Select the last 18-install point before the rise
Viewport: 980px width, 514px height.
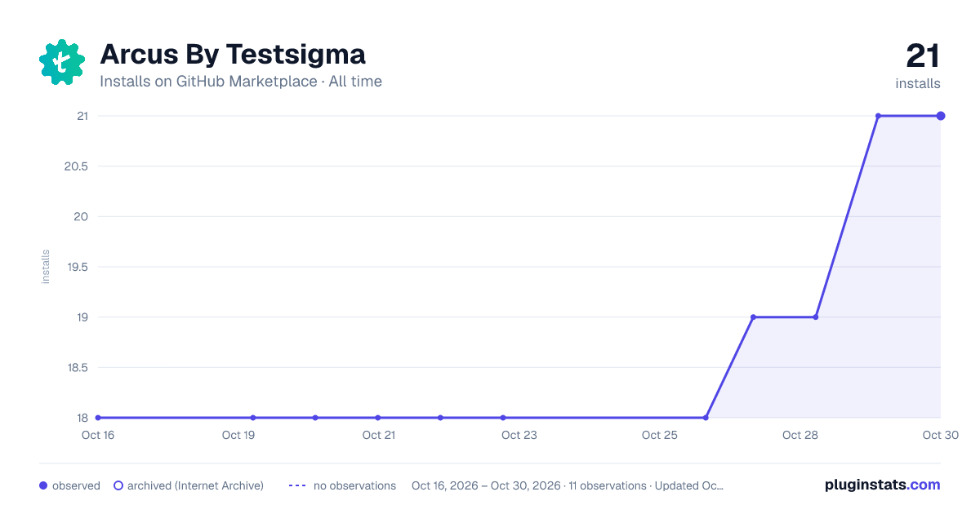706,418
